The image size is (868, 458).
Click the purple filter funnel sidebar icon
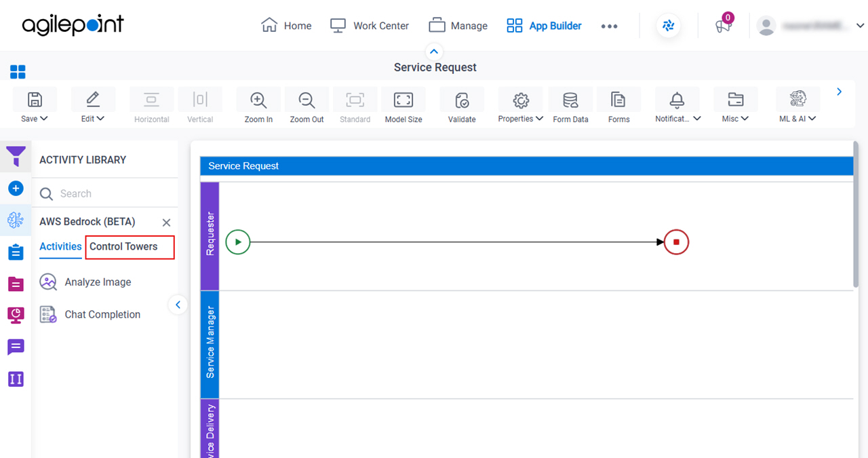pos(16,156)
